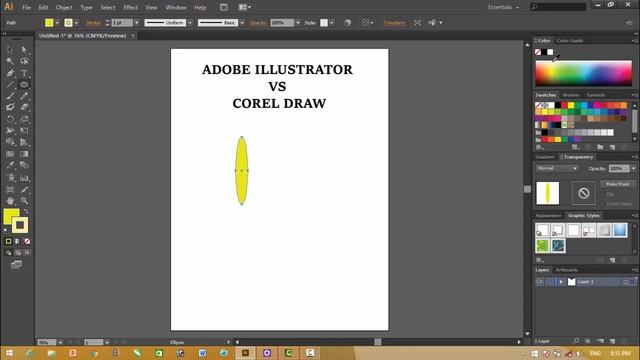Click Stroke link in control bar
640x360 pixels.
coord(93,23)
